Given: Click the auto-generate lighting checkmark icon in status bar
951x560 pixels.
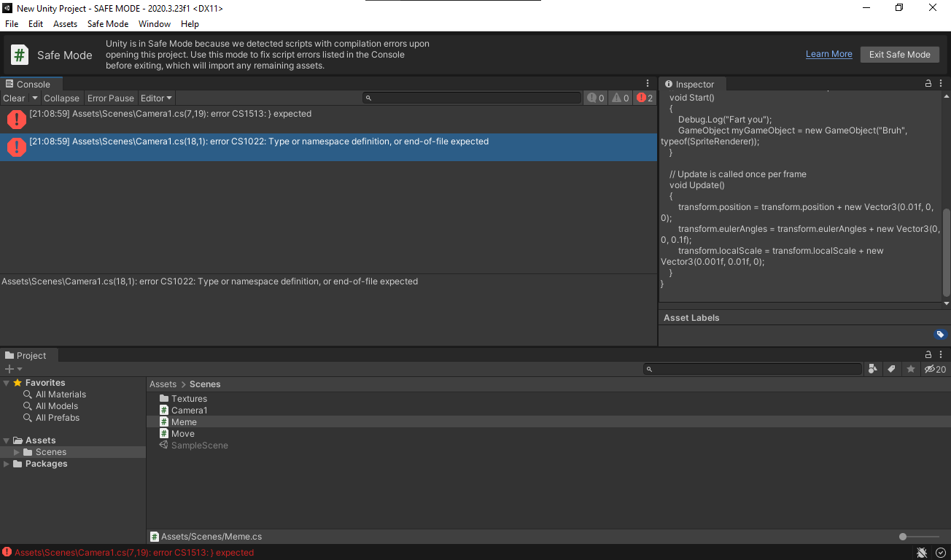Looking at the screenshot, I should pos(941,553).
